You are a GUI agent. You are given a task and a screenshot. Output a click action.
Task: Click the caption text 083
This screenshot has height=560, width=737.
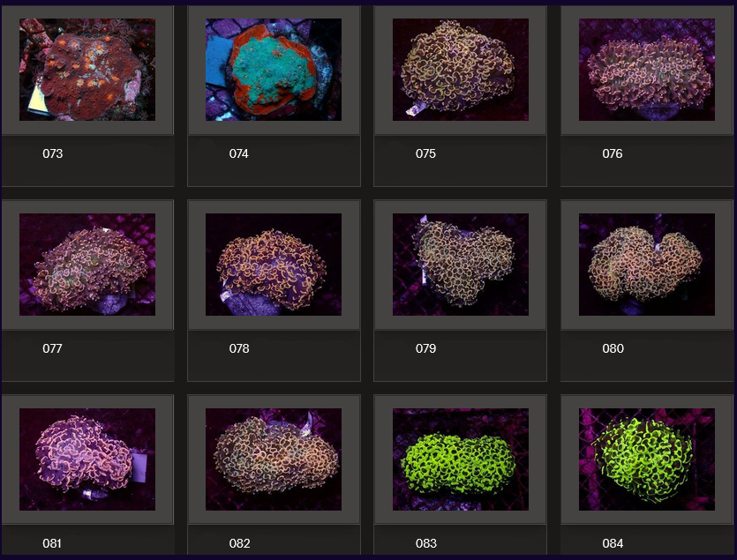[426, 543]
